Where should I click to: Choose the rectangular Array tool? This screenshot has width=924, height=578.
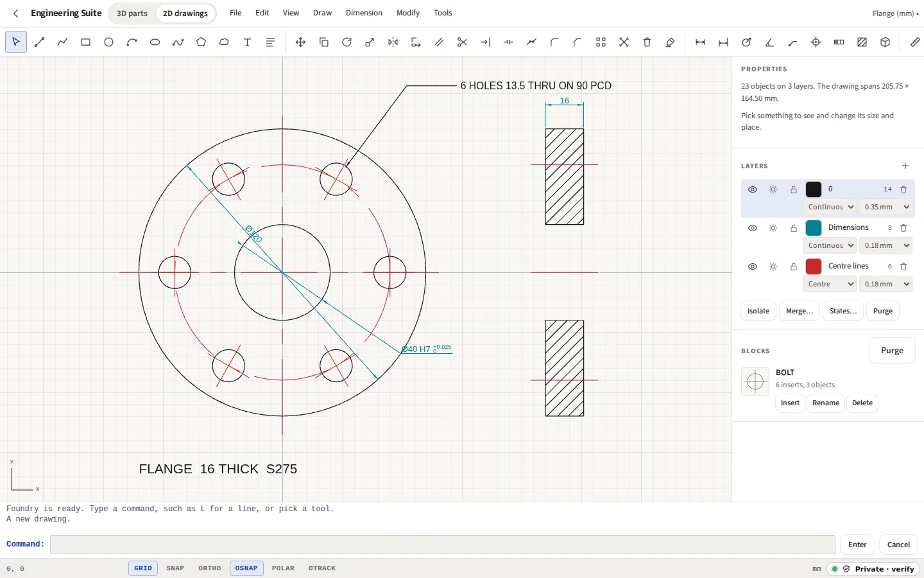click(601, 42)
